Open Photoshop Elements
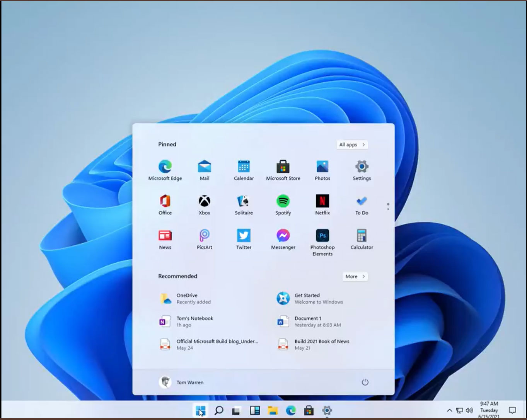This screenshot has width=527, height=420. point(322,236)
